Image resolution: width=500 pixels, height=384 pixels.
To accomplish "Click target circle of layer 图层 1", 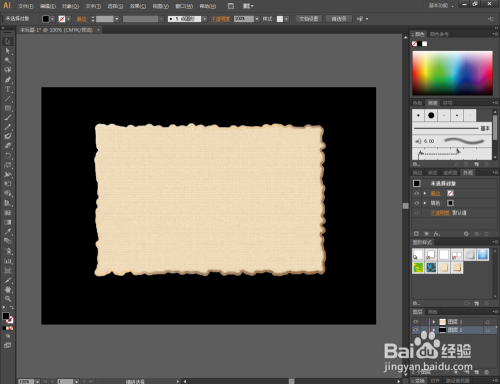I will pyautogui.click(x=488, y=322).
